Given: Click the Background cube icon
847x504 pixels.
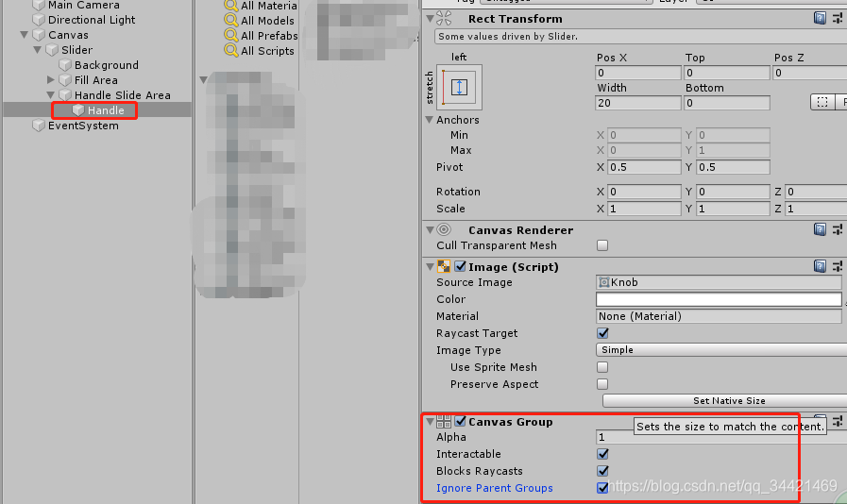Looking at the screenshot, I should (x=65, y=65).
